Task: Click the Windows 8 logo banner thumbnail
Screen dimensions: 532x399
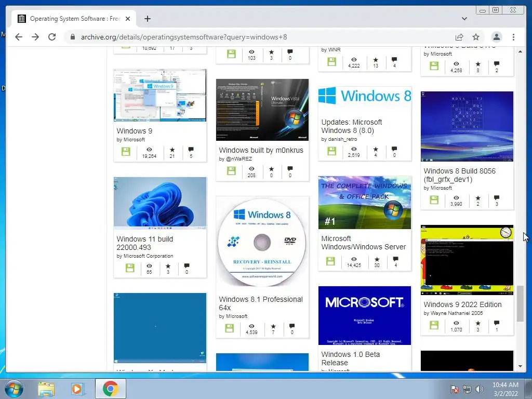Action: [x=365, y=96]
